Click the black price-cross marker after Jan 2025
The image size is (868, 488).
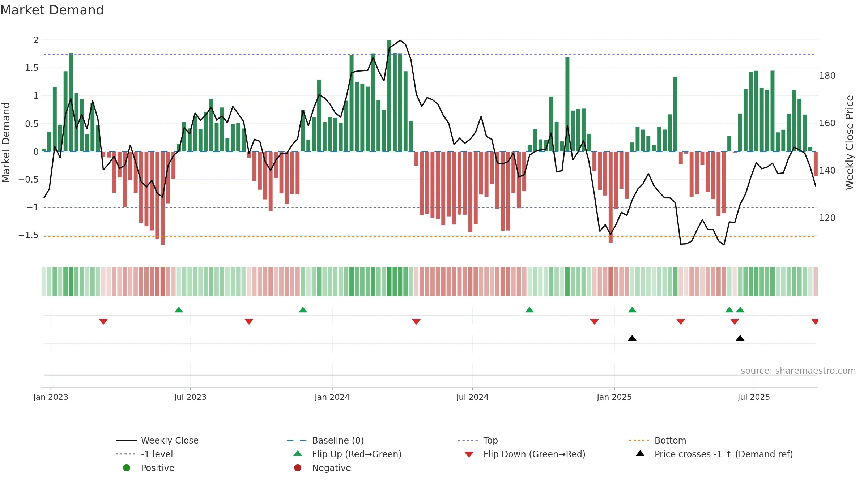pos(632,338)
